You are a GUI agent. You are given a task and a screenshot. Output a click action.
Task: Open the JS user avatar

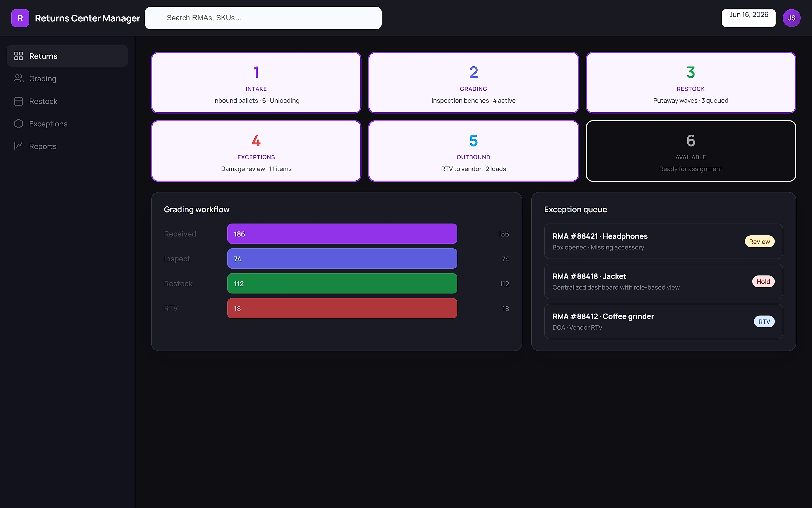coord(791,18)
